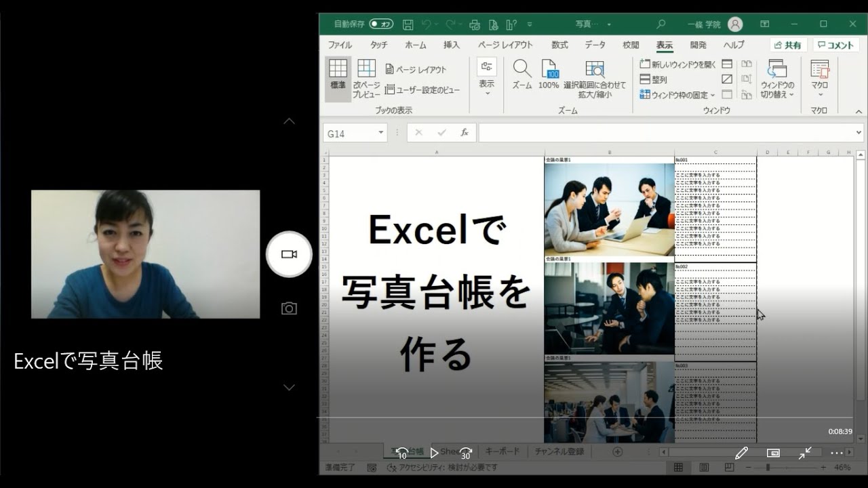This screenshot has height=488, width=868.
Task: Switch to Page Break view in status bar
Action: [729, 468]
